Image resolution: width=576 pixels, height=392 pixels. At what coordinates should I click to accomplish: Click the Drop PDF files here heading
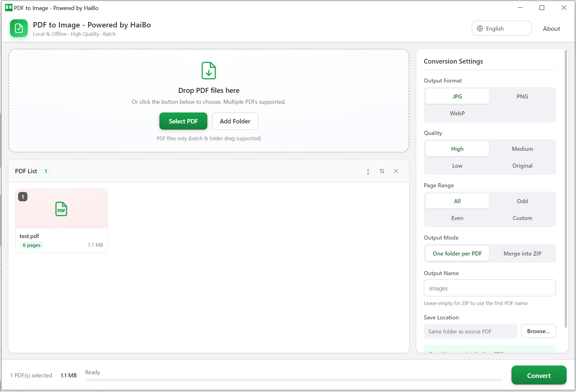(x=209, y=90)
